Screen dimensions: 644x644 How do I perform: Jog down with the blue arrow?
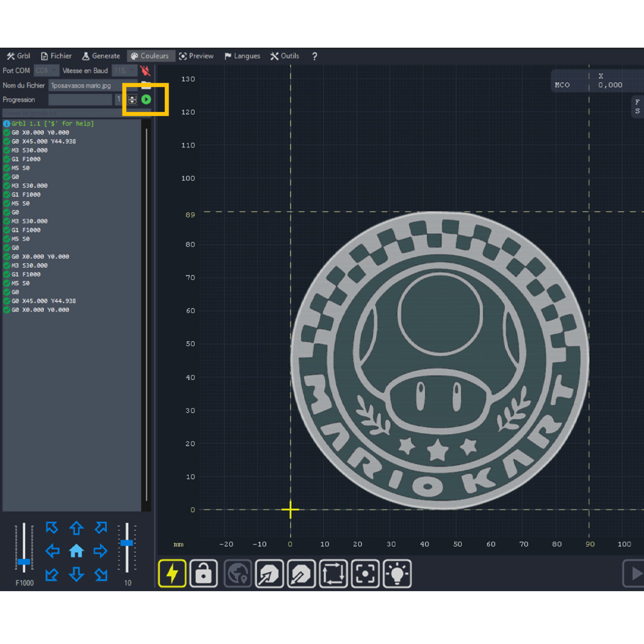77,574
